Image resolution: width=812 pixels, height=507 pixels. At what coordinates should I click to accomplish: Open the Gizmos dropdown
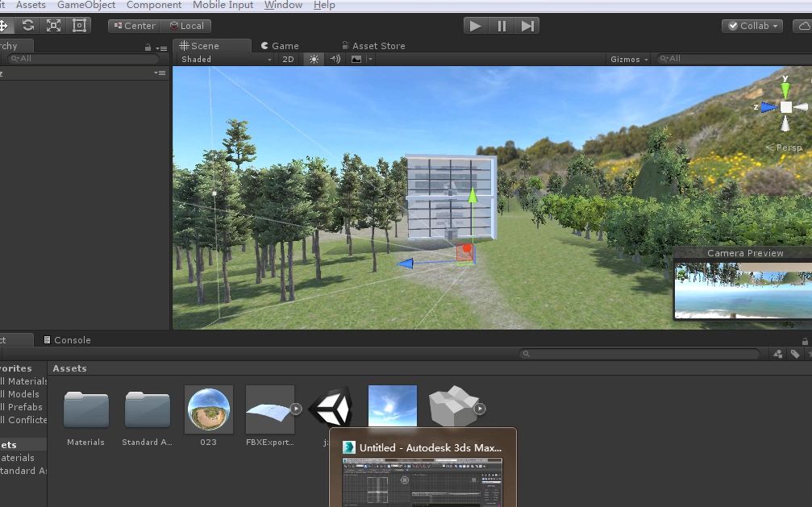pyautogui.click(x=627, y=59)
